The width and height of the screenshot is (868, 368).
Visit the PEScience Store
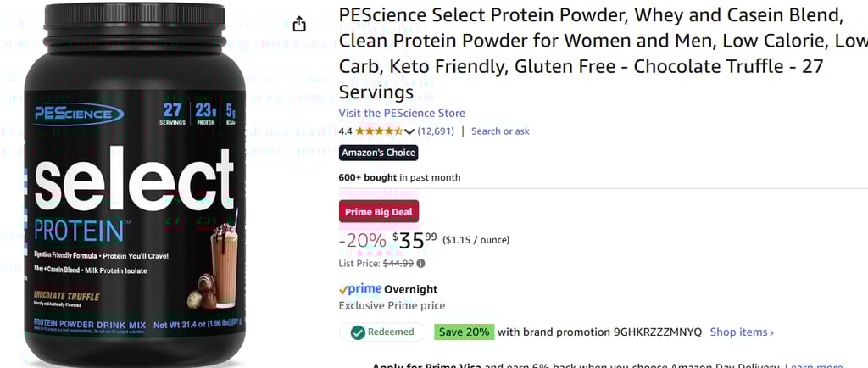(402, 114)
